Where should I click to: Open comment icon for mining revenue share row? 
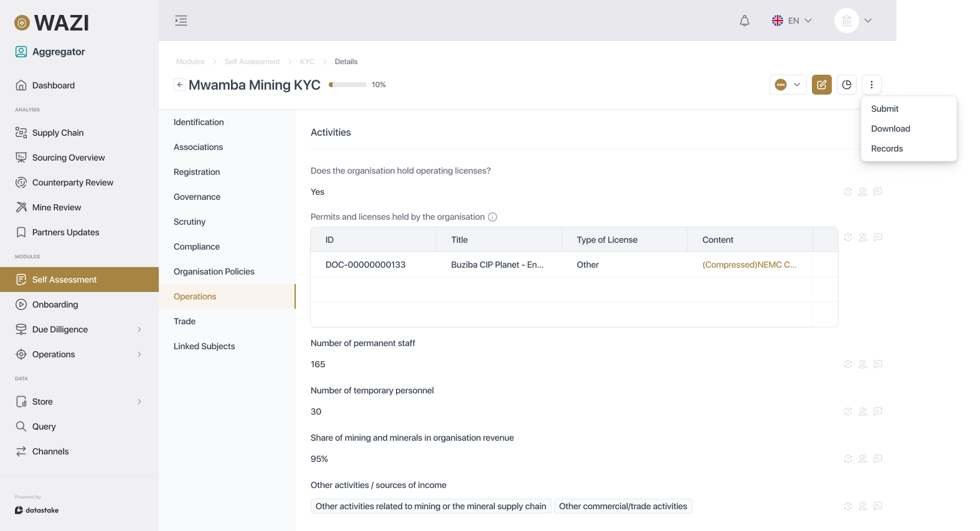pyautogui.click(x=878, y=459)
